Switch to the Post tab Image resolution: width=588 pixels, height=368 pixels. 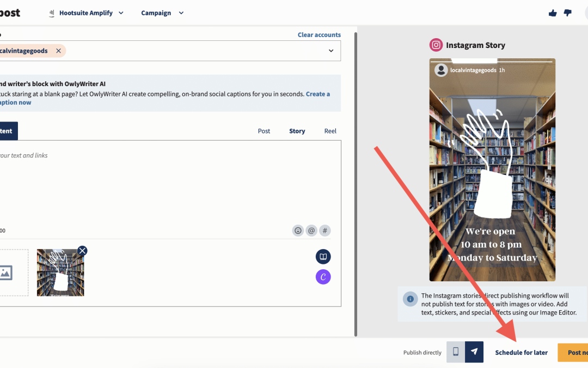[x=264, y=131]
